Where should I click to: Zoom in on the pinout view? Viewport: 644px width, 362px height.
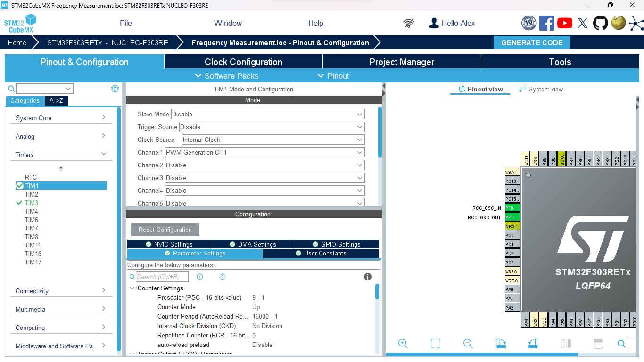pyautogui.click(x=403, y=344)
